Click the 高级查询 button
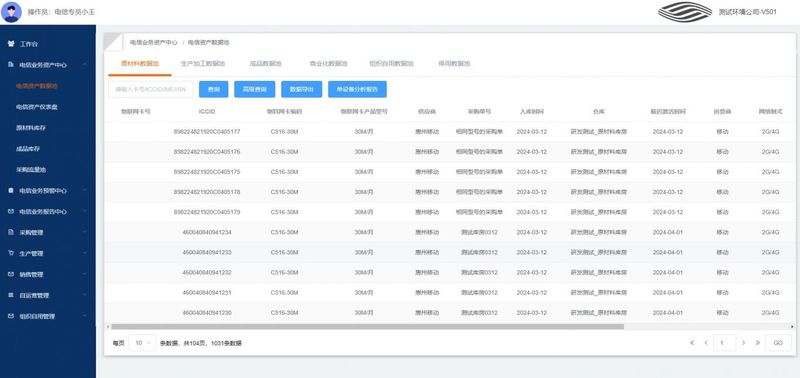800x378 pixels. coord(255,89)
